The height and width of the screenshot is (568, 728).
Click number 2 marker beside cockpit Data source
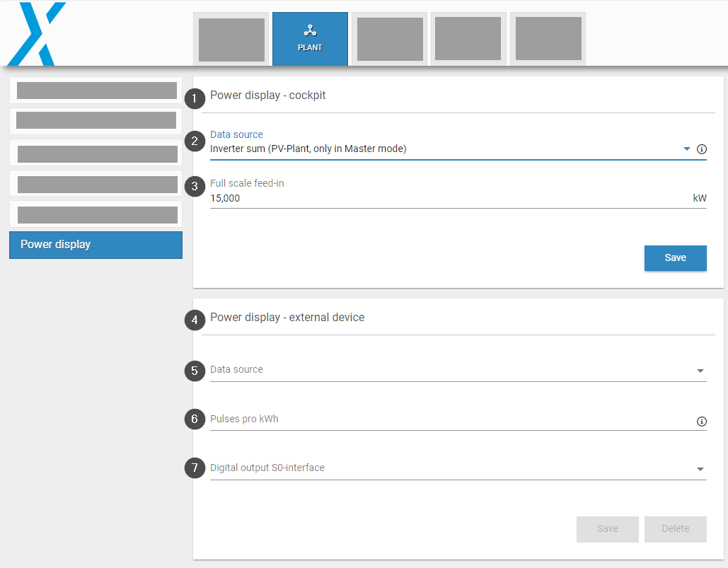coord(195,141)
